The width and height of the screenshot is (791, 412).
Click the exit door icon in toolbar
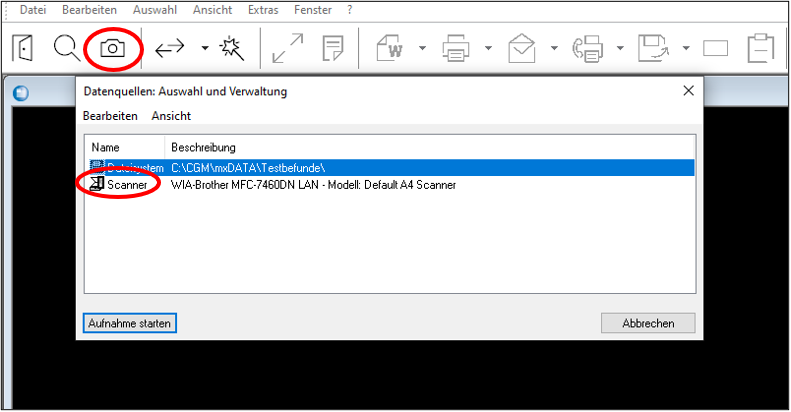(x=23, y=48)
